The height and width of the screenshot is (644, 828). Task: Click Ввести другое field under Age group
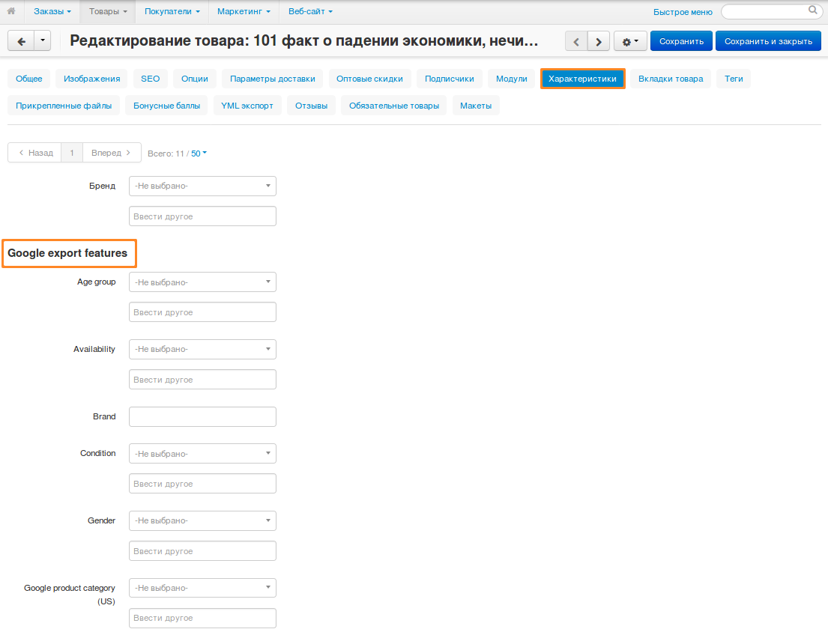point(202,312)
